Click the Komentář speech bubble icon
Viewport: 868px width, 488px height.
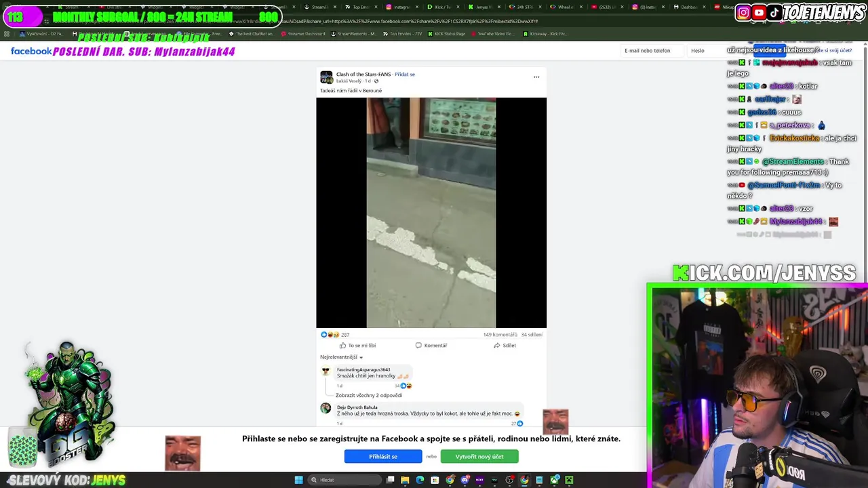(x=418, y=346)
